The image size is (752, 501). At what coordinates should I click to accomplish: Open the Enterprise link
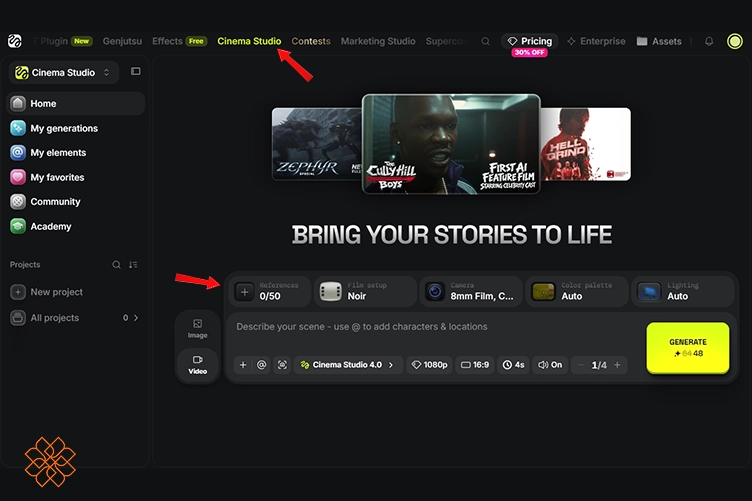point(596,41)
